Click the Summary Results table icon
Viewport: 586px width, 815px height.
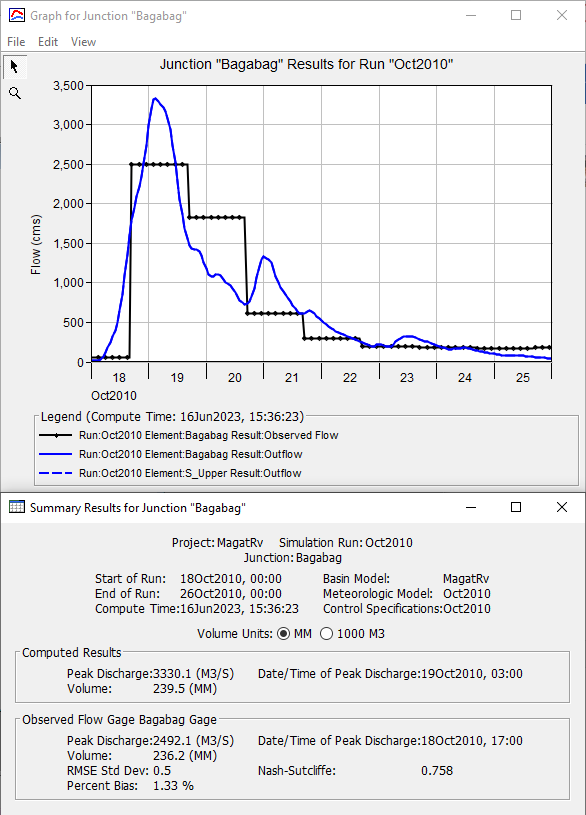pos(17,507)
